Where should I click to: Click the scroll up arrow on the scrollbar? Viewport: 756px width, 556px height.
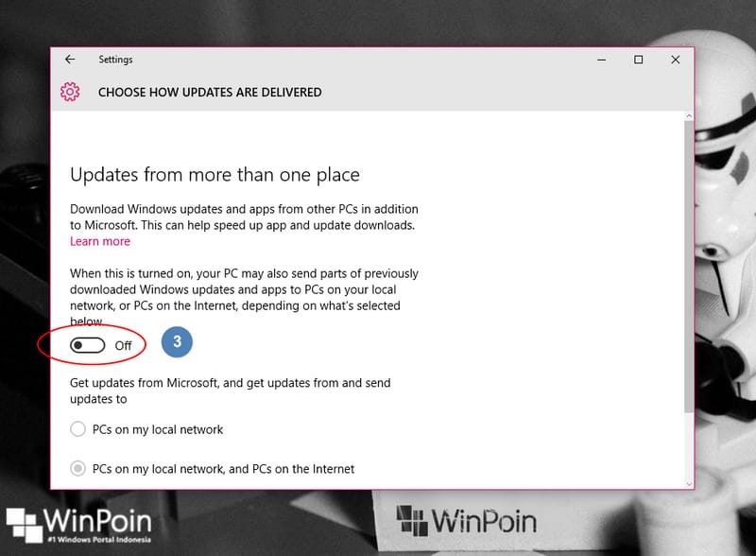point(687,117)
